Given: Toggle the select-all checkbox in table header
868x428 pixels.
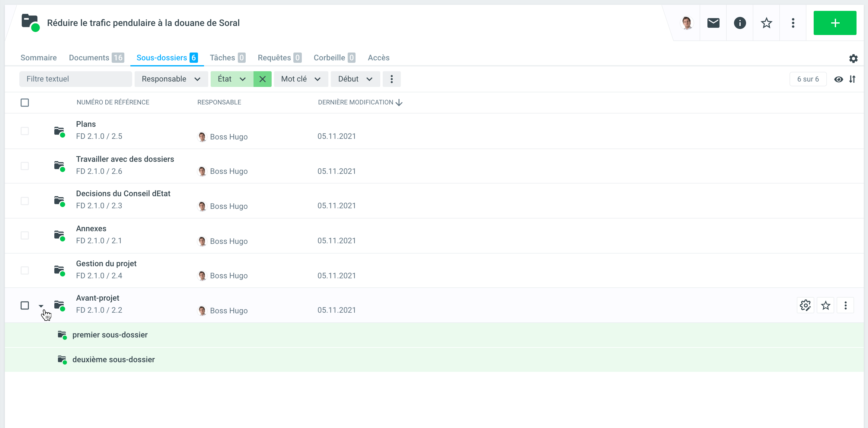Looking at the screenshot, I should (25, 102).
